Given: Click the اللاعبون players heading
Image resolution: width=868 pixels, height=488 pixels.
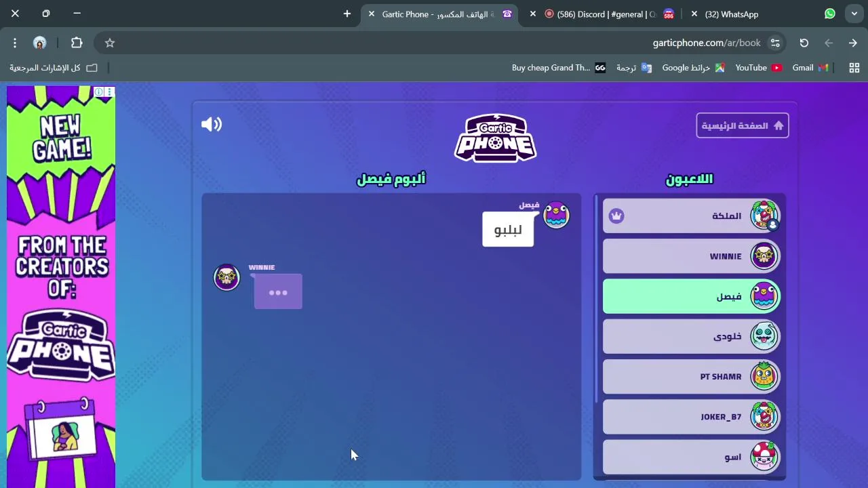Looking at the screenshot, I should [x=690, y=179].
